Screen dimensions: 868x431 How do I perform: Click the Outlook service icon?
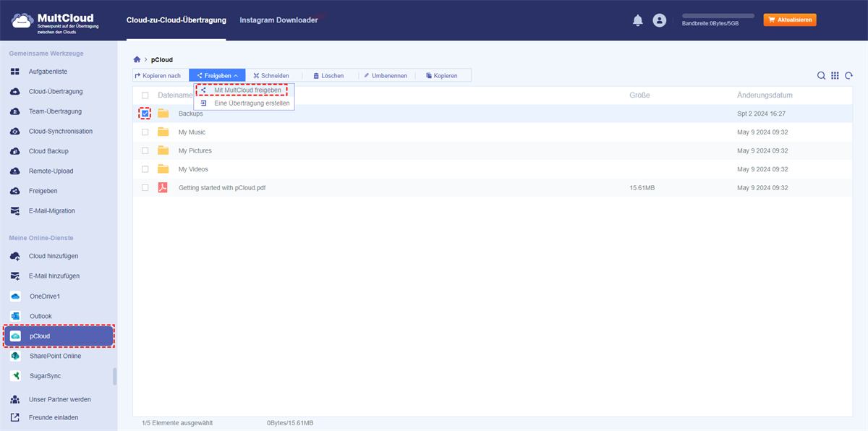coord(15,316)
